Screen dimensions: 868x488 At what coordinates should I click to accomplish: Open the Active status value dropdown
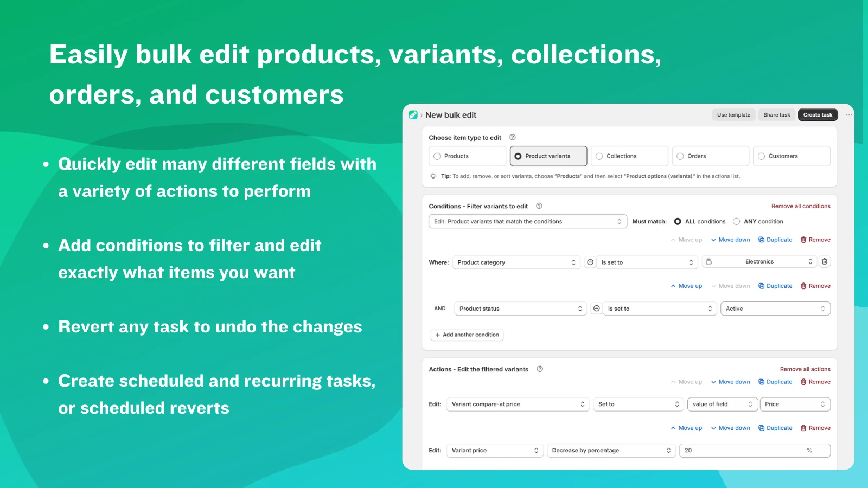(776, 309)
